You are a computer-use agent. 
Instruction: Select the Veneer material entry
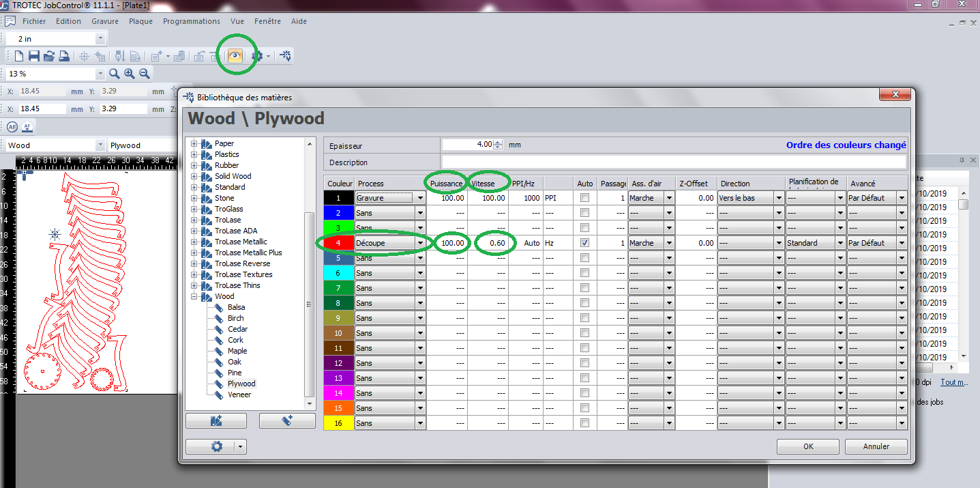click(x=239, y=394)
